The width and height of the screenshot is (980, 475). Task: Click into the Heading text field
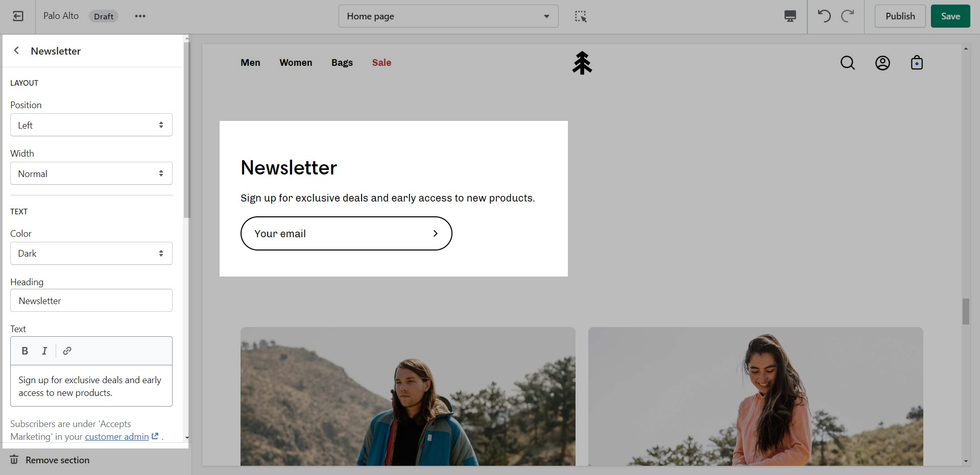pyautogui.click(x=91, y=301)
